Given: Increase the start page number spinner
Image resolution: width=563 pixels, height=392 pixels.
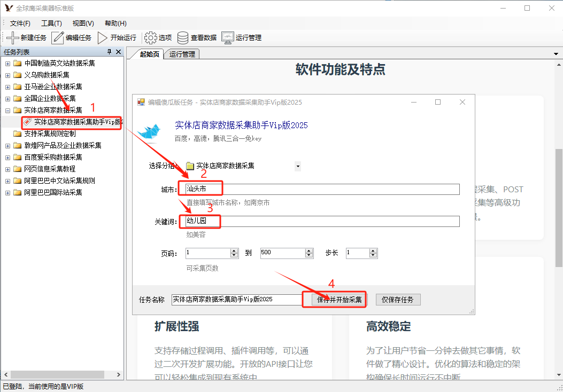Looking at the screenshot, I should 234,250.
